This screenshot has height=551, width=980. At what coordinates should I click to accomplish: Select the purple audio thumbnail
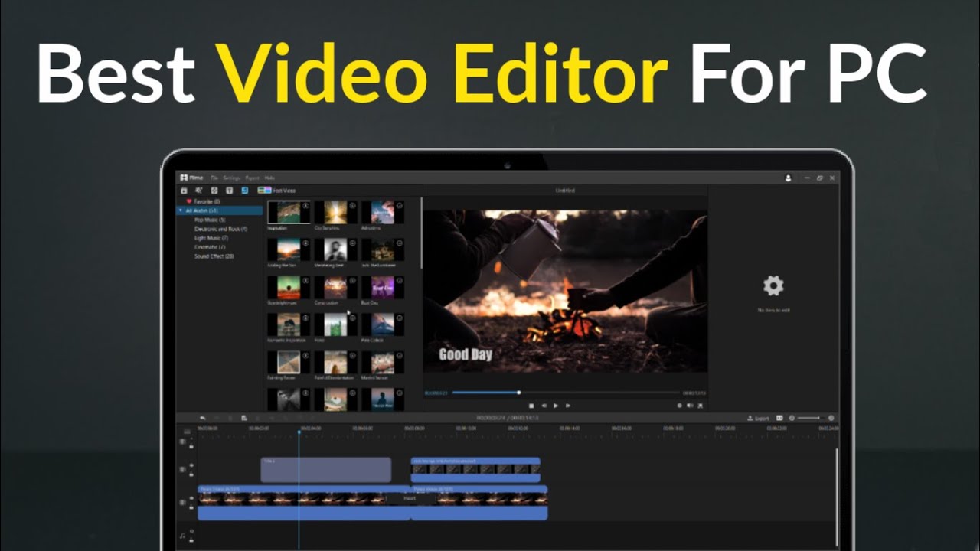click(383, 287)
